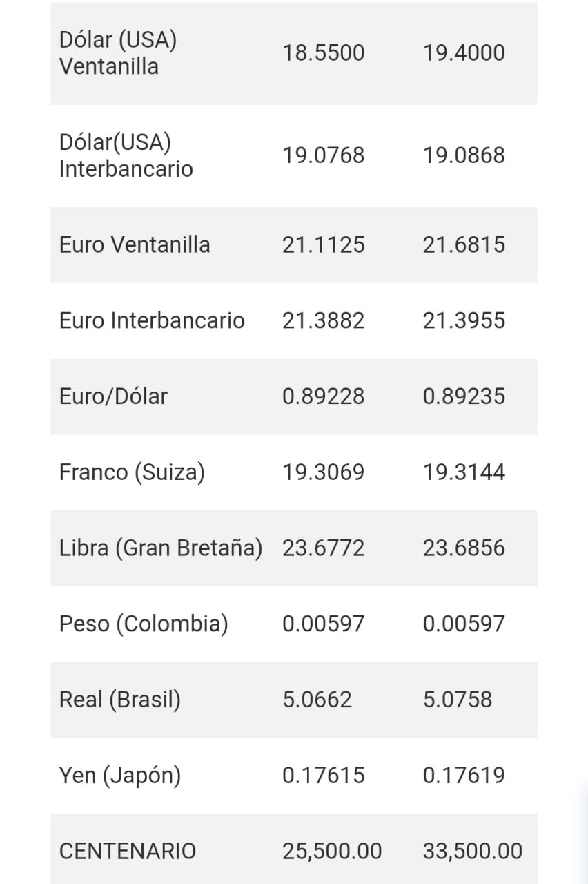Viewport: 588px width, 884px height.
Task: Tap the Libra (Gran Bretaña) label
Action: [161, 548]
